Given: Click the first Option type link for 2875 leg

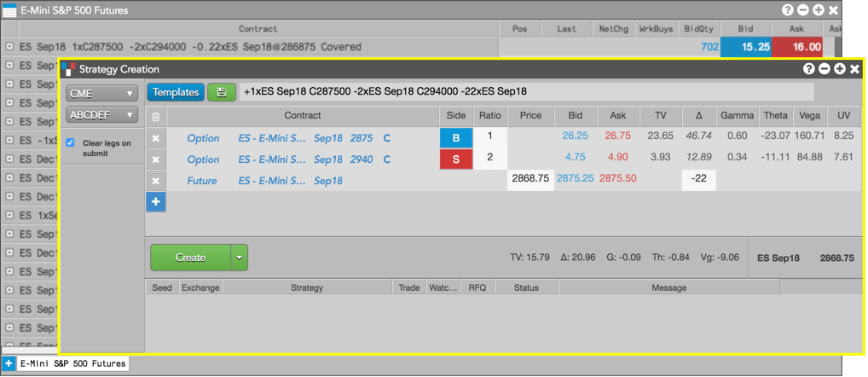Looking at the screenshot, I should 203,138.
